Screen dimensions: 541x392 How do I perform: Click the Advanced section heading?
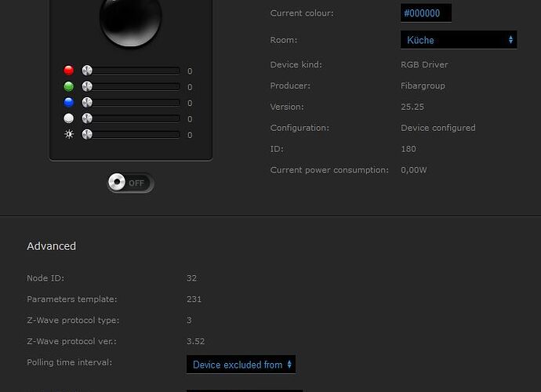coord(52,246)
